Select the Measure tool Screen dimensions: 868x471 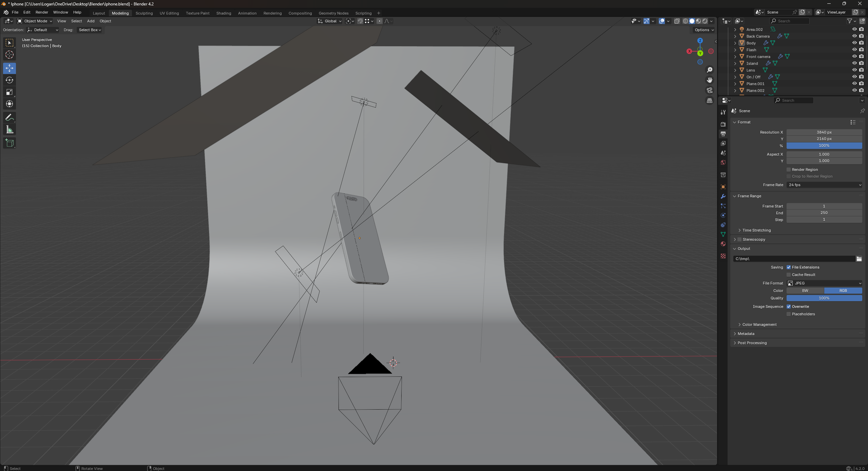[9, 130]
